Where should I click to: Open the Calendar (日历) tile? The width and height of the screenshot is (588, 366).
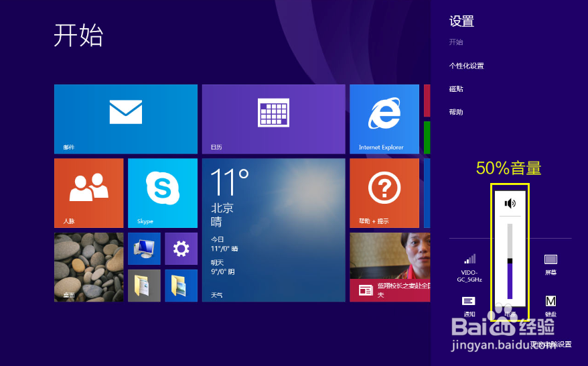pyautogui.click(x=273, y=119)
